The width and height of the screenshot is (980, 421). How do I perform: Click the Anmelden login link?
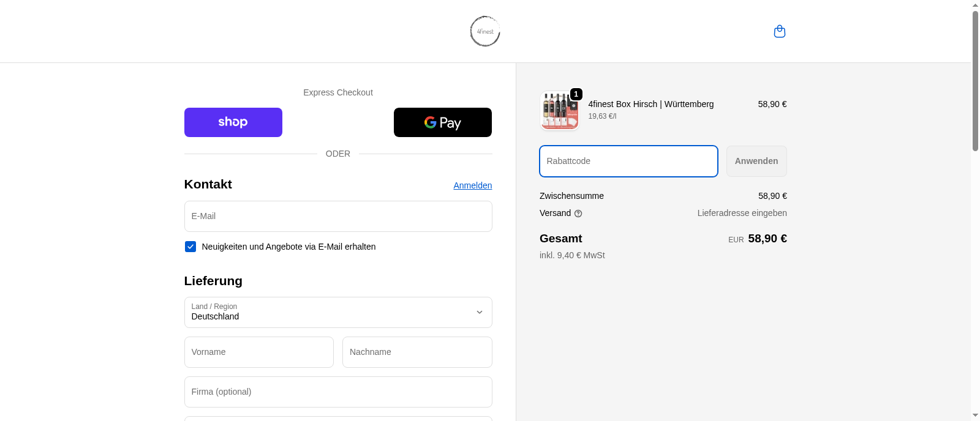point(472,185)
